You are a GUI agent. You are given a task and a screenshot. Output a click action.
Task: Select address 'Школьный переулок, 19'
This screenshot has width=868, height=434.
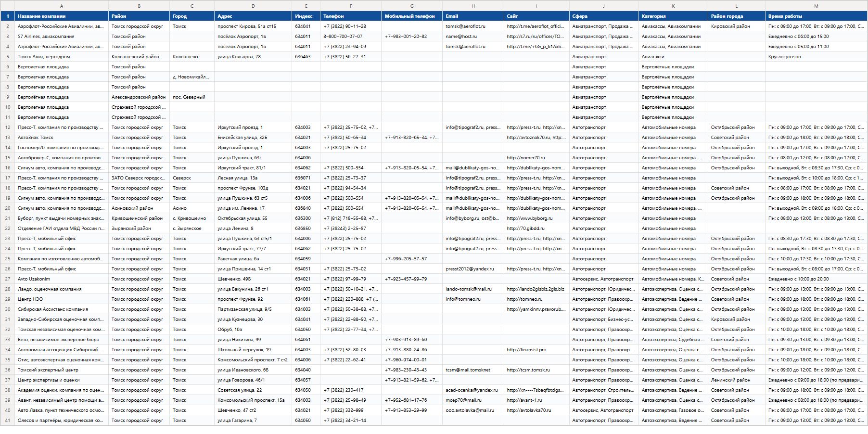coord(253,350)
